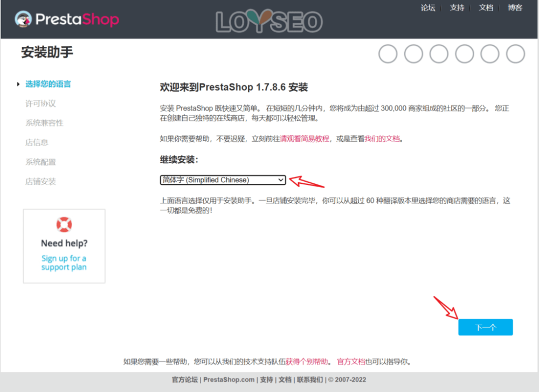Click the PrestaShop logo in header

67,19
